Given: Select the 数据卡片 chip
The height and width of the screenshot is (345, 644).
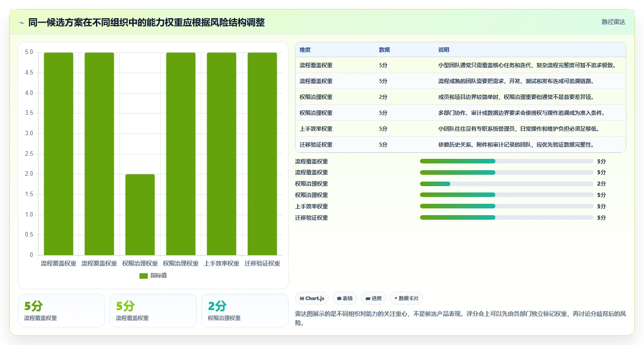Looking at the screenshot, I should click(406, 298).
